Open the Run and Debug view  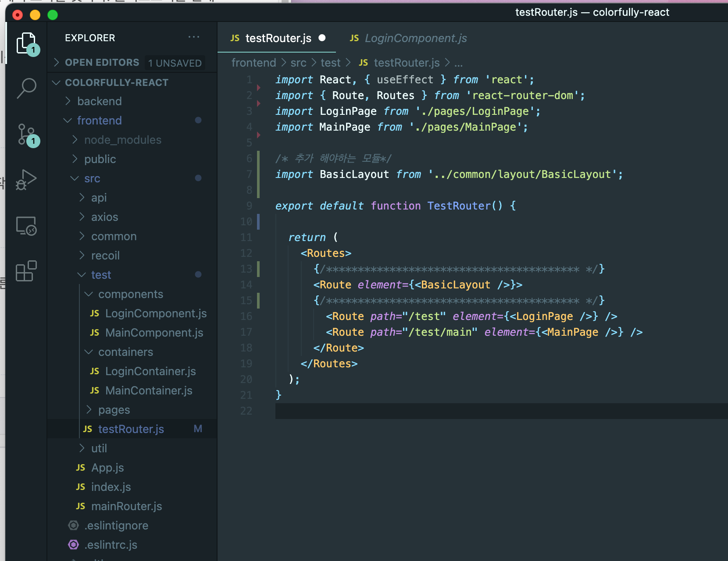[26, 180]
